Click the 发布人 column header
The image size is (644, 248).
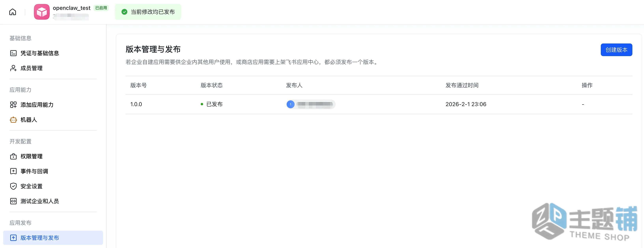click(x=294, y=85)
